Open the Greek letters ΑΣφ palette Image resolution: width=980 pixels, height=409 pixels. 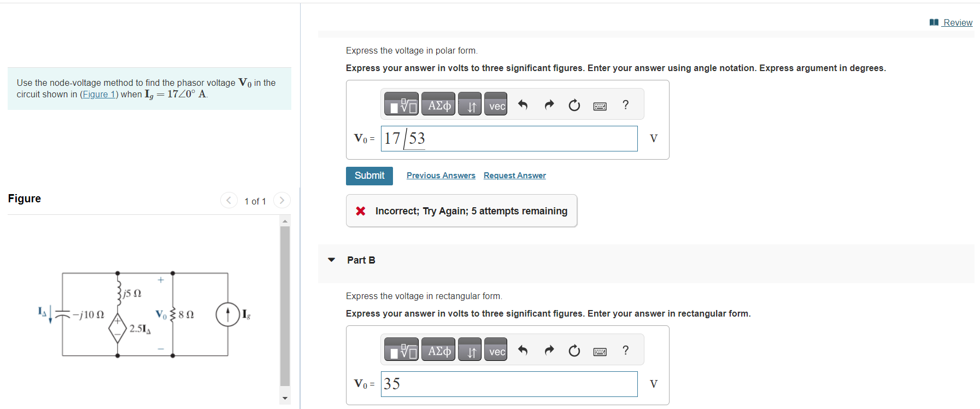tap(438, 104)
